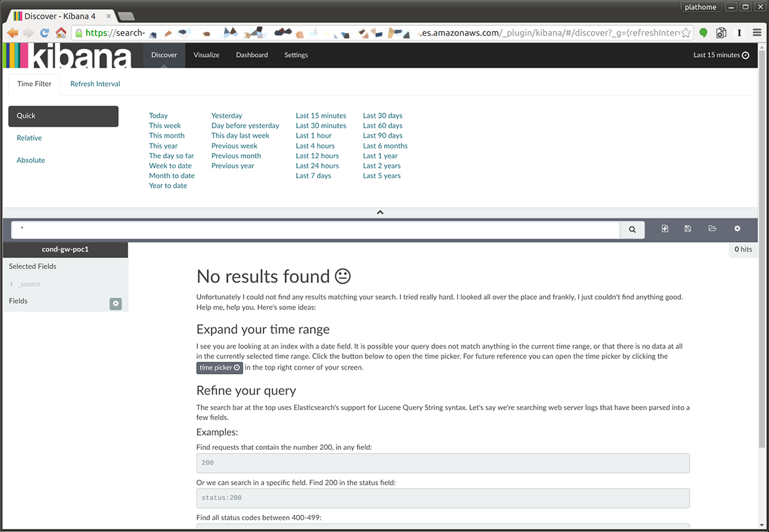Screen dimensions: 769x532
Task: Select Last 1 hour range
Action: (313, 135)
